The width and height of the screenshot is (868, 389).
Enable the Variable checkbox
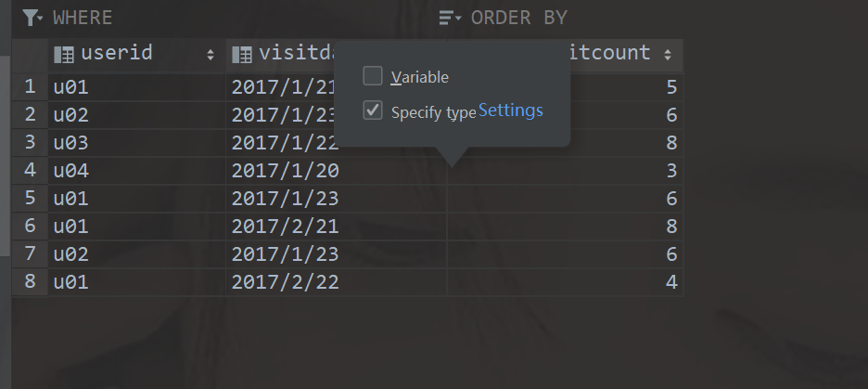point(373,76)
